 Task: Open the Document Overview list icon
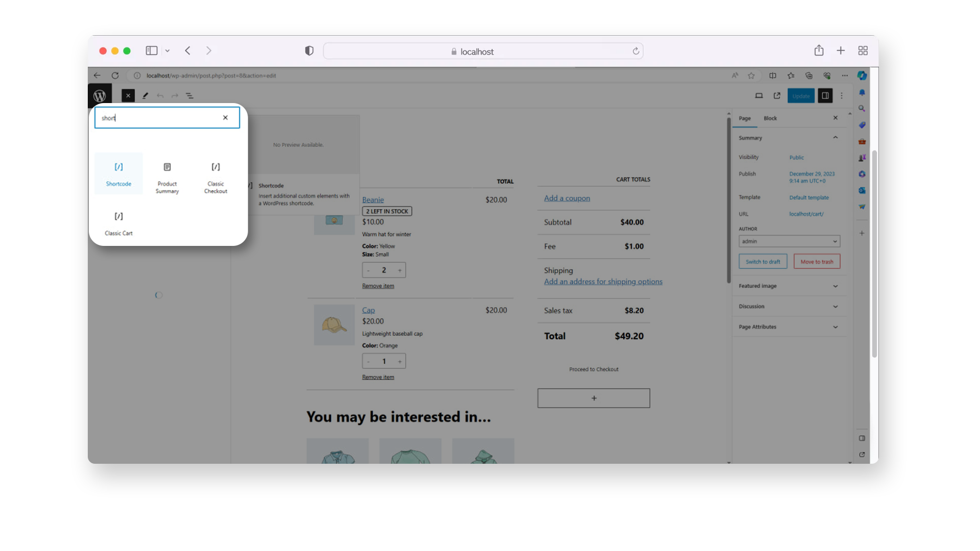190,95
